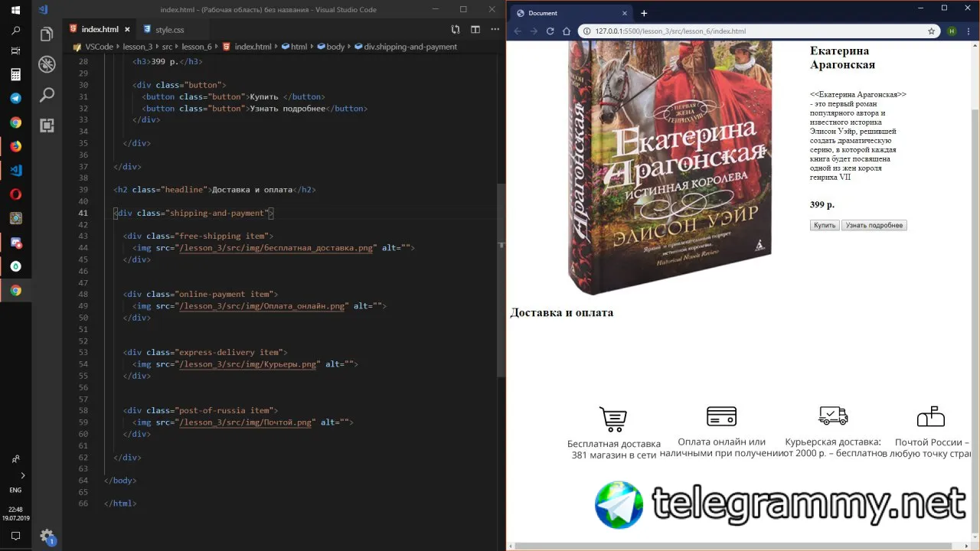Image resolution: width=980 pixels, height=551 pixels.
Task: Open the editor More Actions menu
Action: [494, 29]
